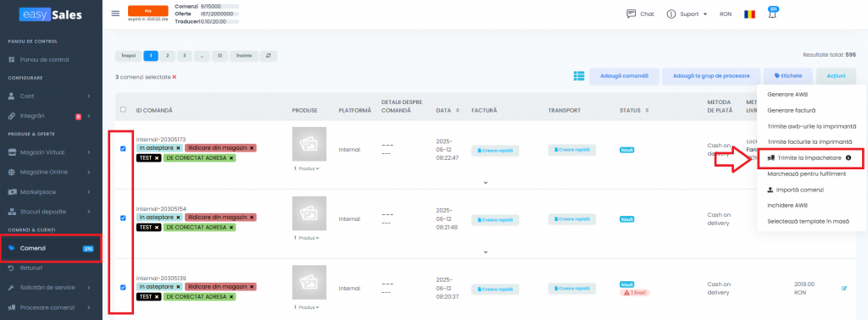This screenshot has height=320, width=868.
Task: Click the Retururi sidebar icon
Action: coord(12,268)
